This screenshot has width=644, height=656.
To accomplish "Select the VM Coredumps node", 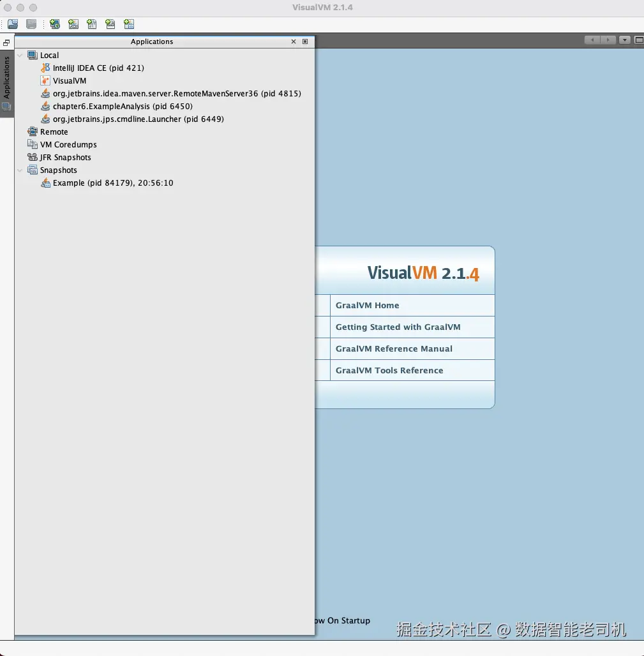I will click(x=68, y=144).
